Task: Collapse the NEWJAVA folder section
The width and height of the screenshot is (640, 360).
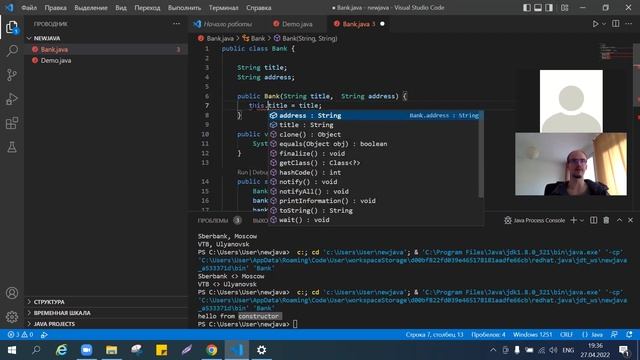Action: (106, 38)
